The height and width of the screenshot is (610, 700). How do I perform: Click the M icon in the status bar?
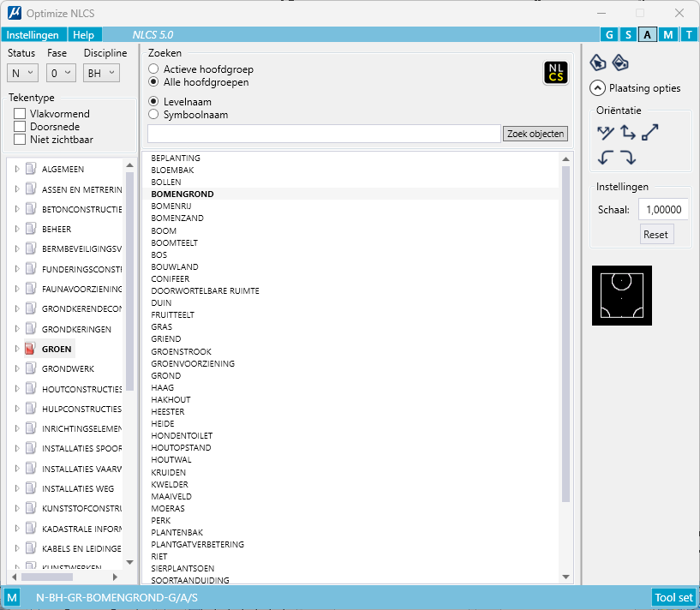click(x=12, y=597)
